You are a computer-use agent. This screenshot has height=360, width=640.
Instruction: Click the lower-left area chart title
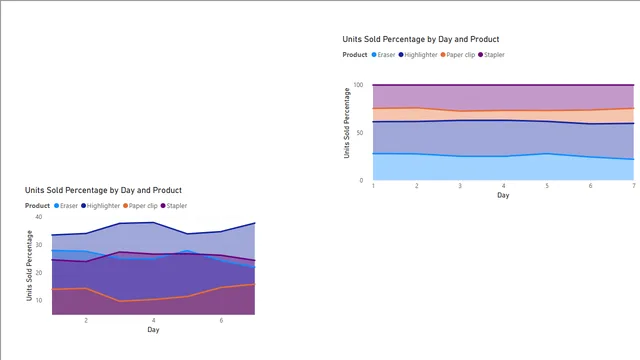point(103,190)
